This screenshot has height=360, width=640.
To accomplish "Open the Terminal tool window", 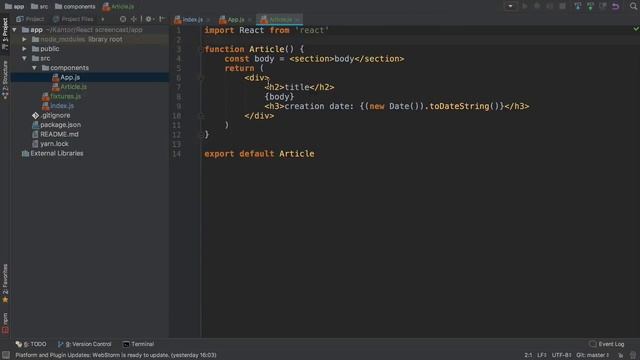I will 138,344.
